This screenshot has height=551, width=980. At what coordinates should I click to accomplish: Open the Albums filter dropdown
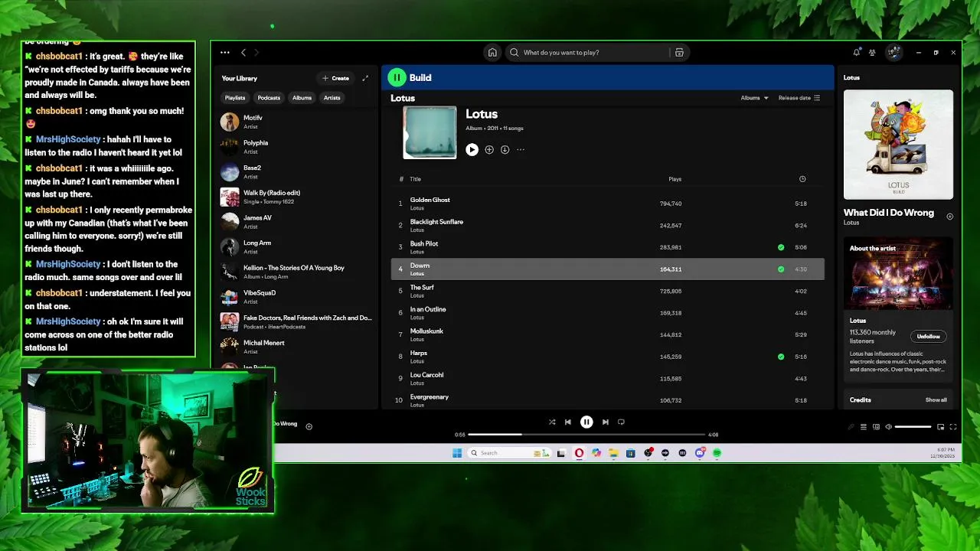click(754, 98)
